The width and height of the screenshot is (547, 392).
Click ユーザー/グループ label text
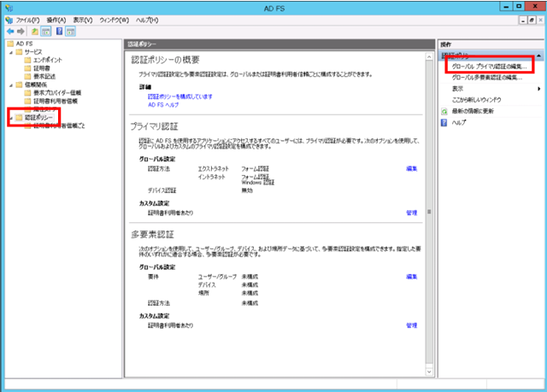tap(217, 277)
